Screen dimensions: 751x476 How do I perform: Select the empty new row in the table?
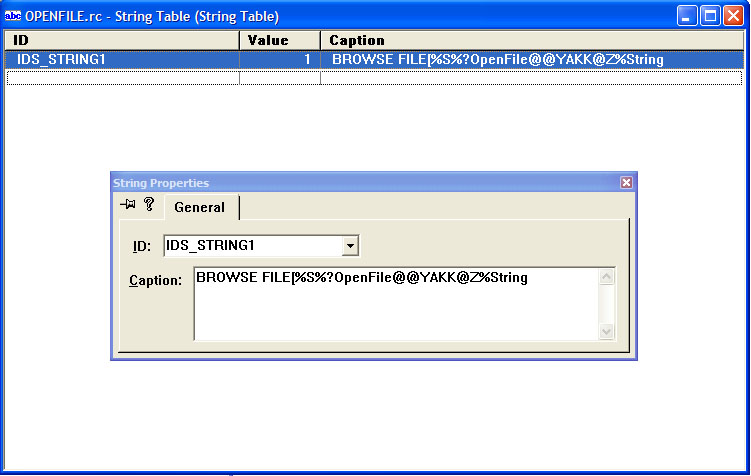(x=121, y=78)
